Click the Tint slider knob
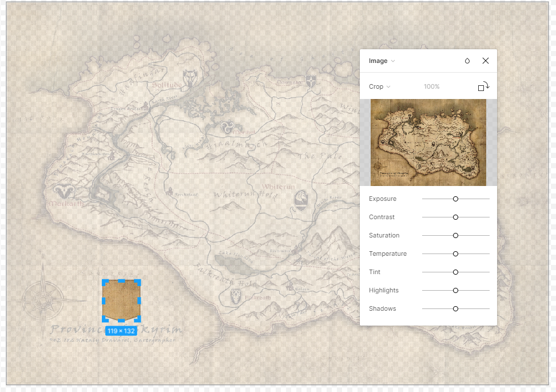Screen dimensions: 556x392 pos(456,272)
